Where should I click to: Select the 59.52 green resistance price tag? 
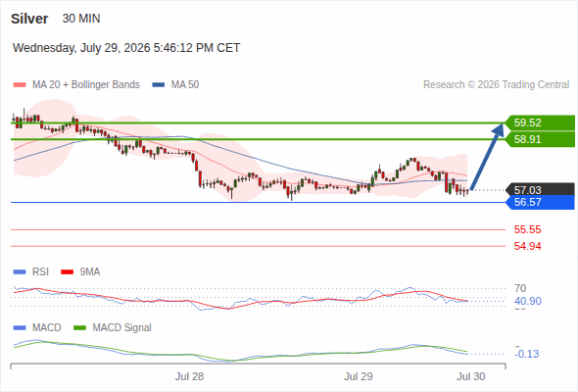(x=540, y=122)
